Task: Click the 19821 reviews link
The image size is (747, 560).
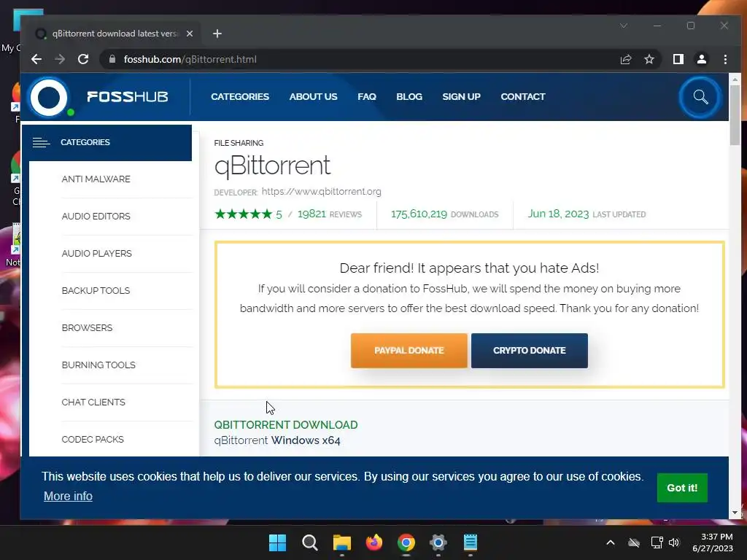Action: (329, 214)
